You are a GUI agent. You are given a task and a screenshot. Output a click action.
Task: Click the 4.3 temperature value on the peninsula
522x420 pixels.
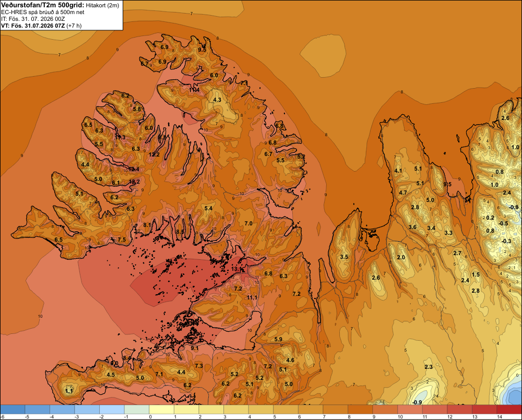coord(217,100)
